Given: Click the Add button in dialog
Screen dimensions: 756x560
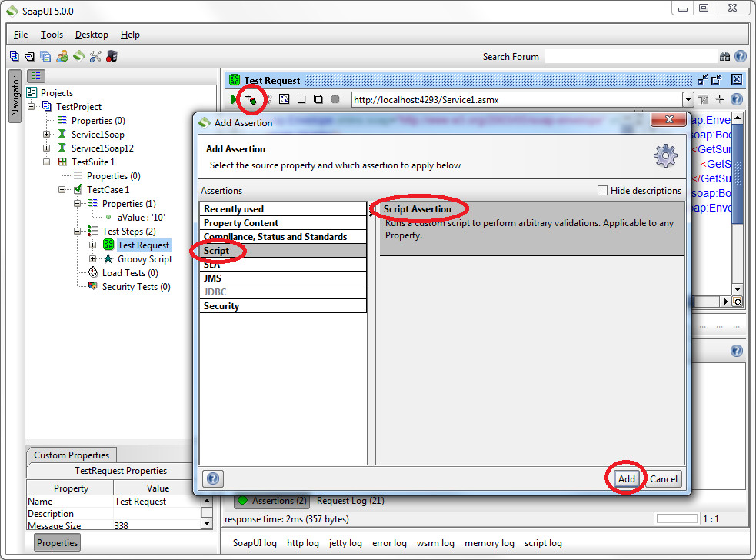Looking at the screenshot, I should [627, 479].
